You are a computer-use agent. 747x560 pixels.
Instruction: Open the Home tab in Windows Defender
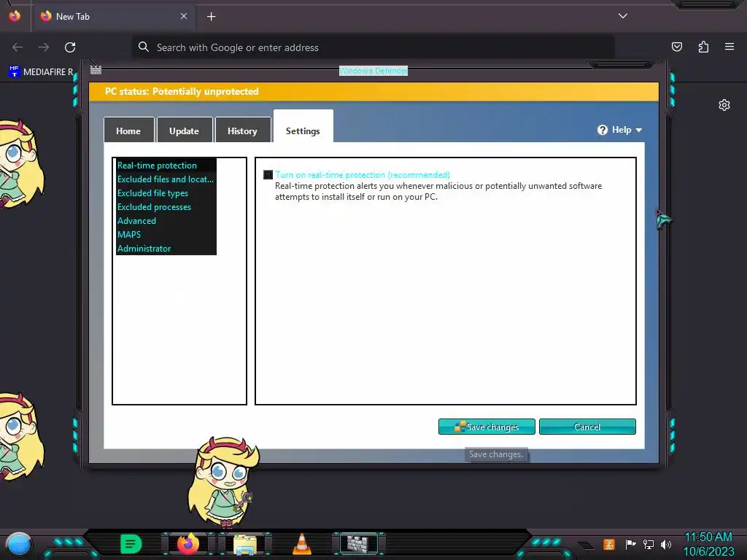click(128, 131)
